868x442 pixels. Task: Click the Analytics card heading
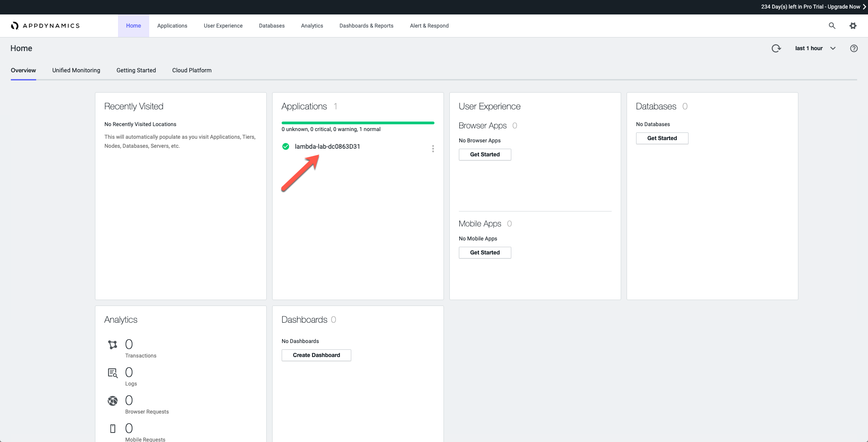coord(121,320)
